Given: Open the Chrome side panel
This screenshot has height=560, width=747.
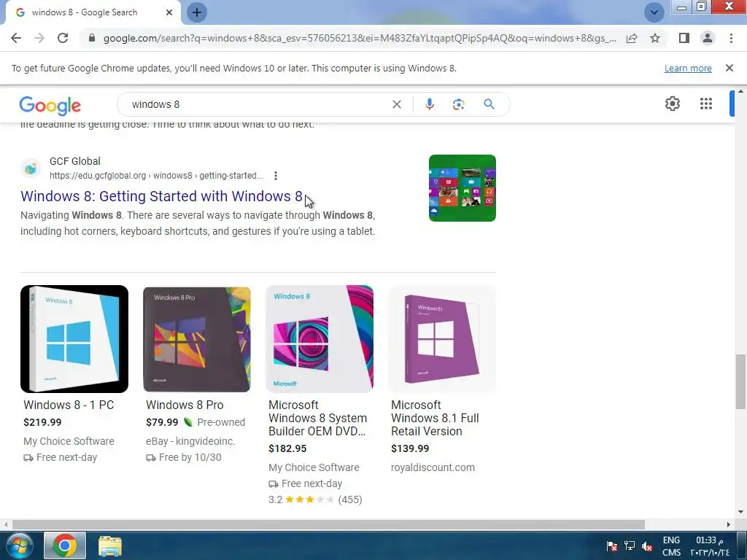Looking at the screenshot, I should pyautogui.click(x=684, y=38).
